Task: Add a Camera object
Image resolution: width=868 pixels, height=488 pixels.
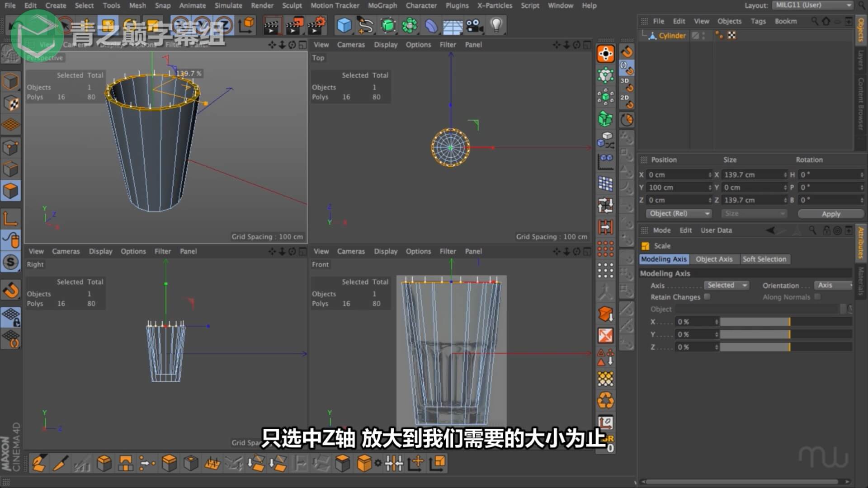Action: 474,25
